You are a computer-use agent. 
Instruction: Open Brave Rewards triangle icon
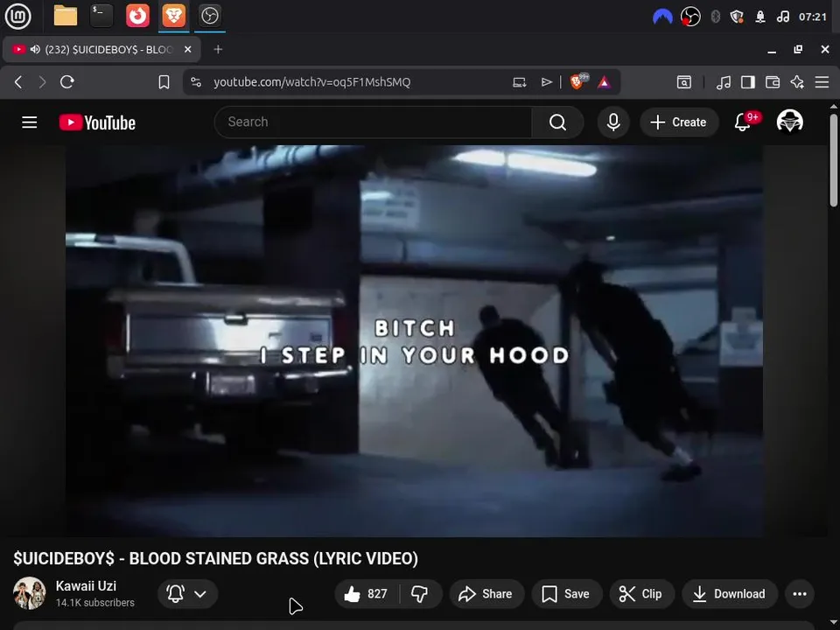point(605,82)
